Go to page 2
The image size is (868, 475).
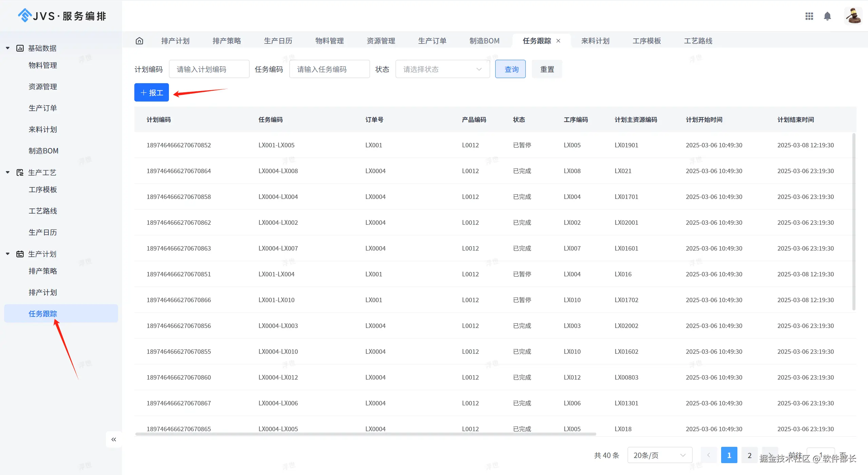750,455
